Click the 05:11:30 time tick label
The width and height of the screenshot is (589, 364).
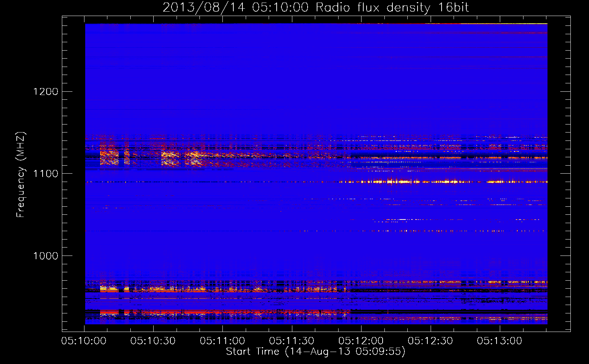pos(292,341)
